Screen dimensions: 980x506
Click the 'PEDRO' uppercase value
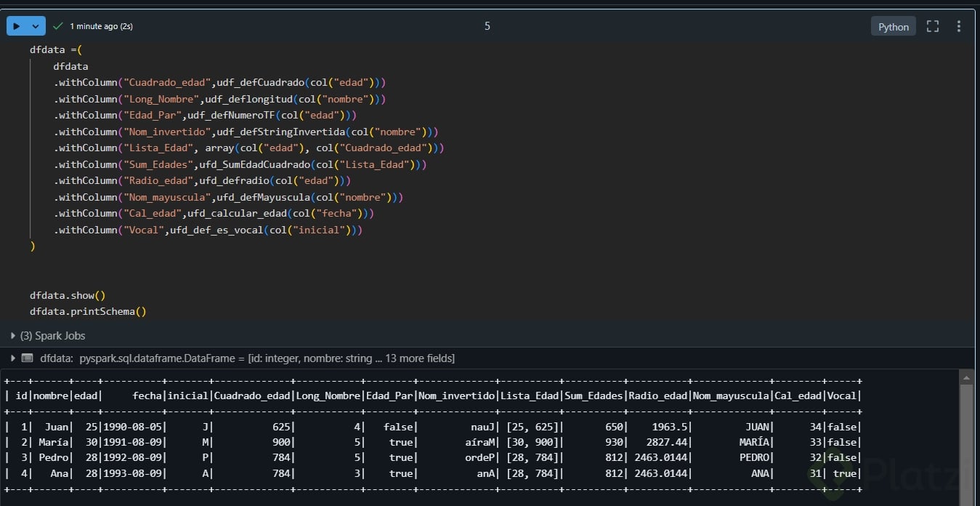tap(754, 457)
